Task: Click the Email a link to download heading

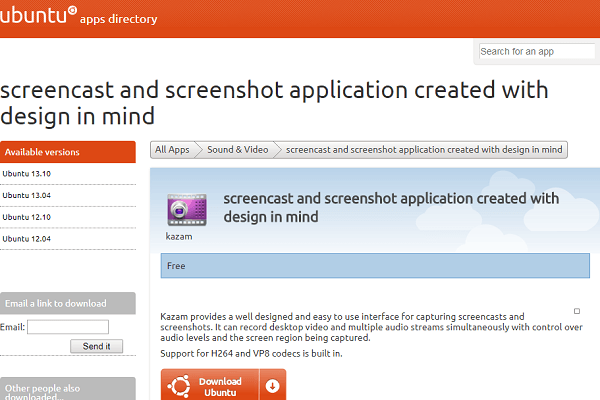Action: [68, 303]
